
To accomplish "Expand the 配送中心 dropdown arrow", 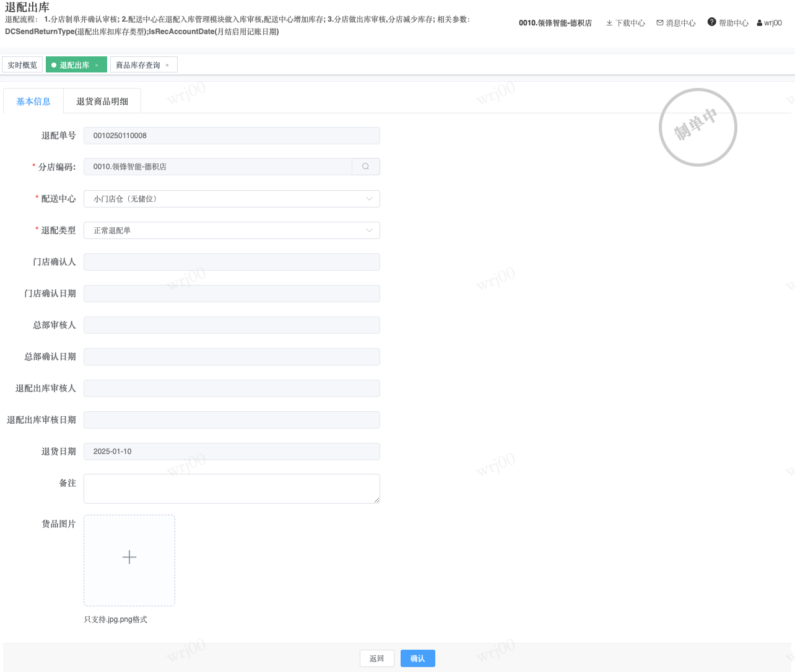I will tap(370, 199).
